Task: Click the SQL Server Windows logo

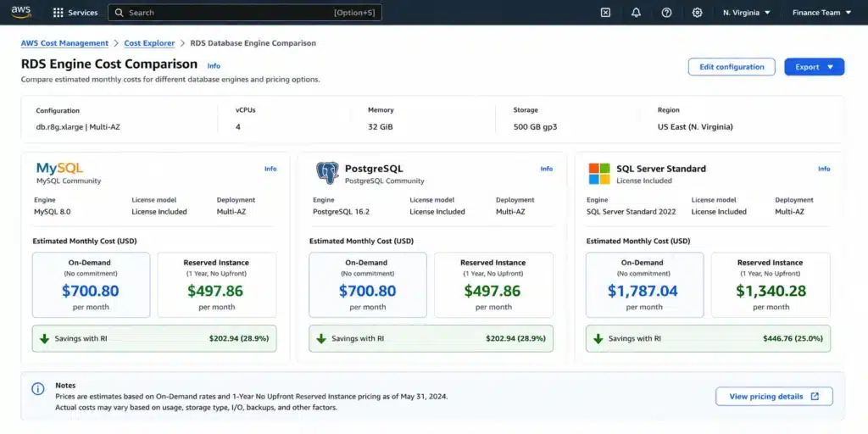Action: pos(599,173)
